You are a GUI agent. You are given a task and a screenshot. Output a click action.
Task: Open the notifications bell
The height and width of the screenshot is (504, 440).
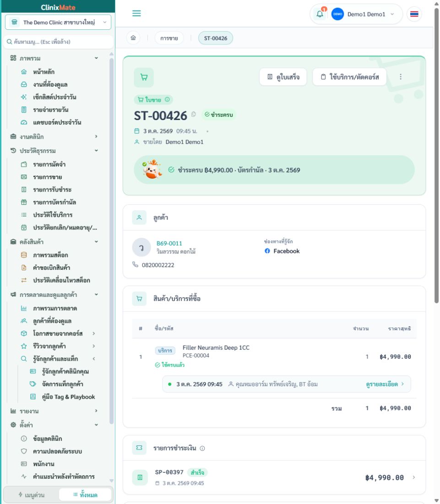point(320,14)
